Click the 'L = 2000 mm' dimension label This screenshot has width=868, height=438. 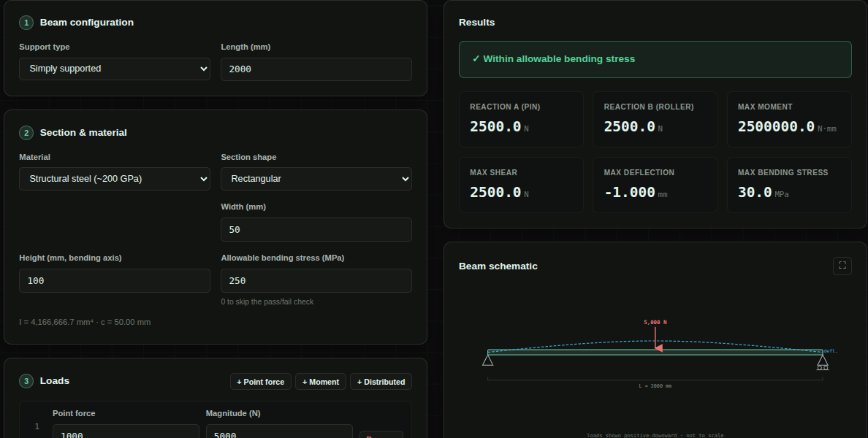(x=655, y=386)
